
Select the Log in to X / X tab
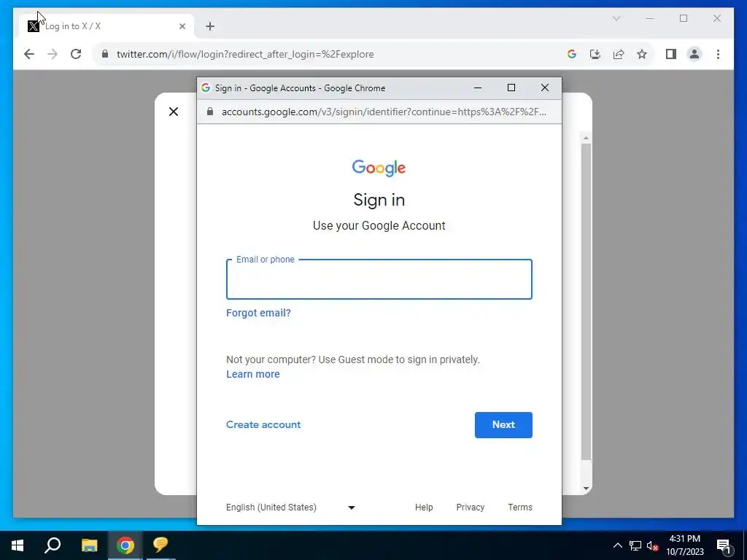pos(107,26)
